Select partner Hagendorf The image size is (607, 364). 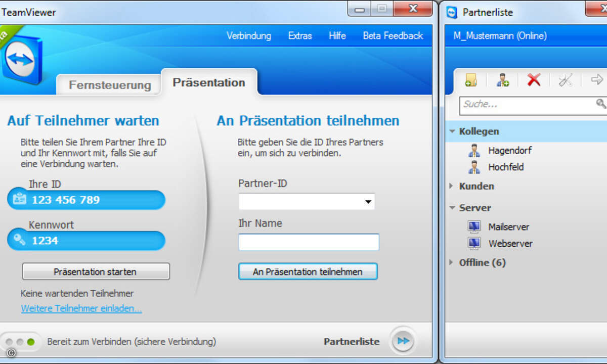(x=510, y=150)
